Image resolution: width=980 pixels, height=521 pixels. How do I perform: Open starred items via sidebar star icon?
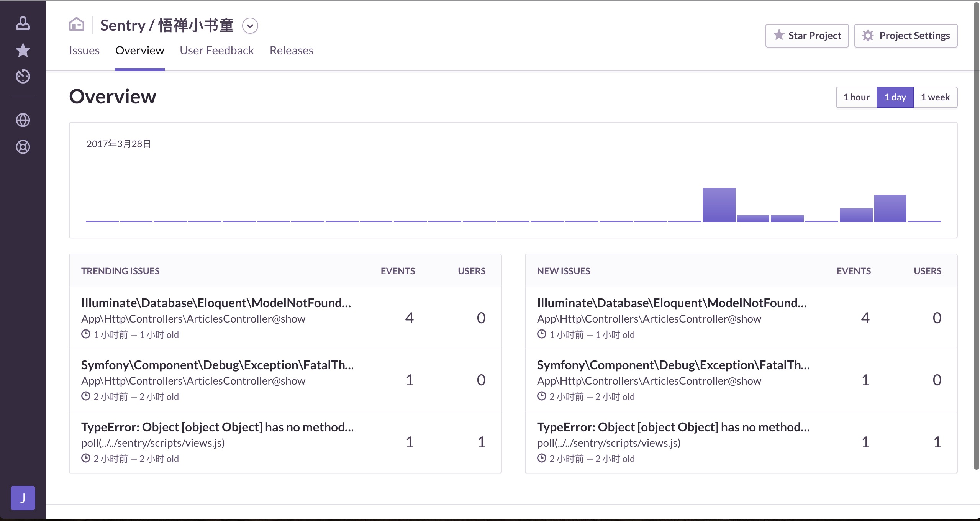23,50
